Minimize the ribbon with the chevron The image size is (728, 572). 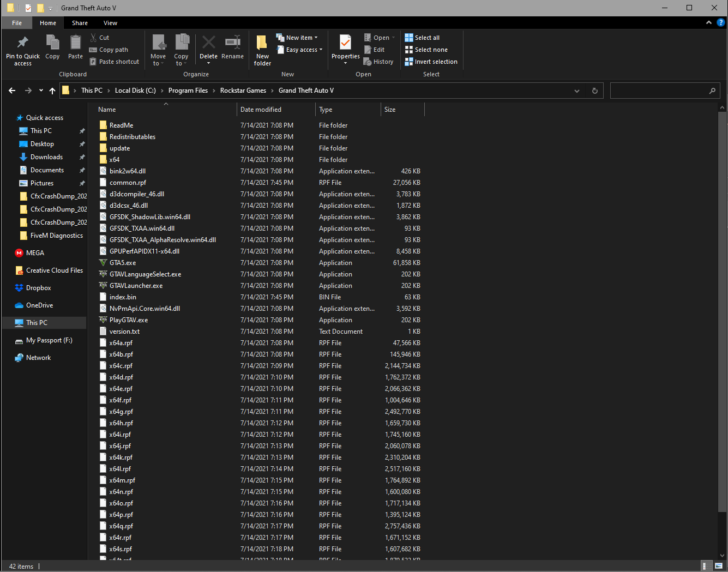[709, 23]
